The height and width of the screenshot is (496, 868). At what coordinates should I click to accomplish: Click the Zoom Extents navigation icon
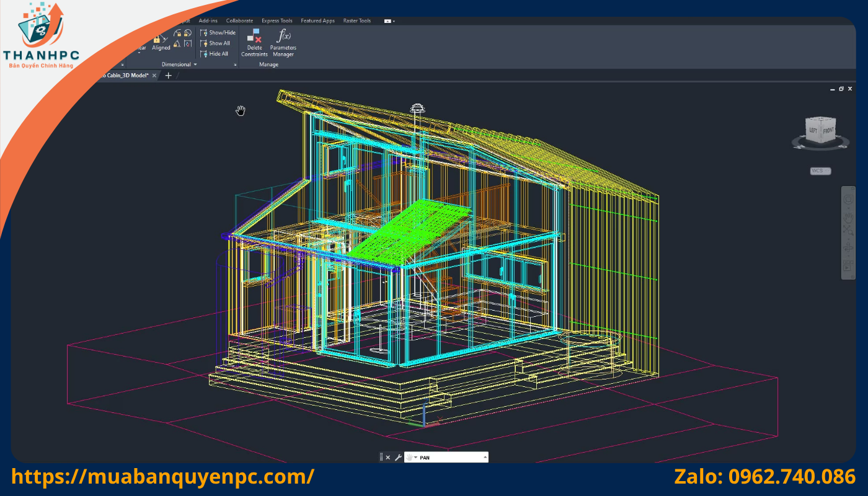848,231
